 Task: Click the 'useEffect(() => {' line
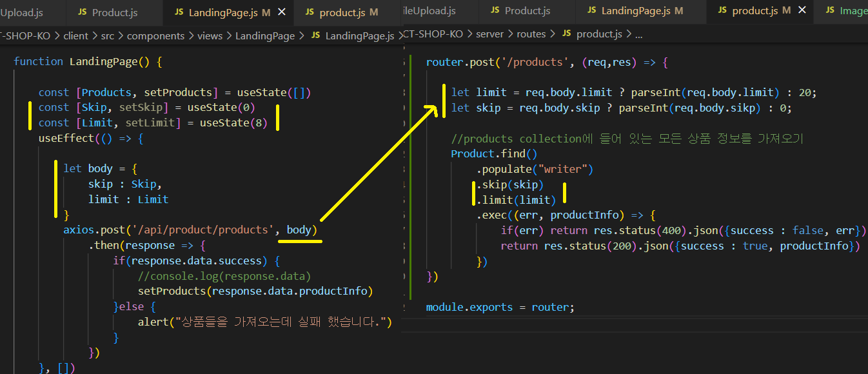click(x=91, y=138)
